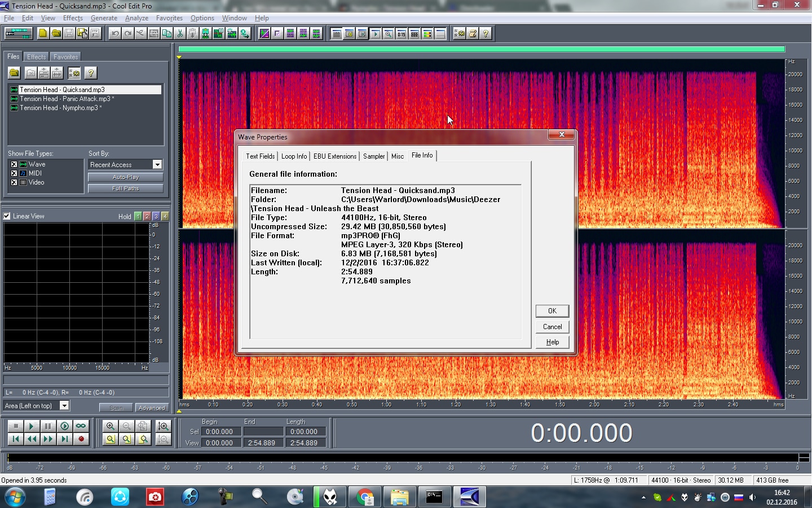Switch to the Misc tab
The height and width of the screenshot is (508, 812).
click(398, 156)
